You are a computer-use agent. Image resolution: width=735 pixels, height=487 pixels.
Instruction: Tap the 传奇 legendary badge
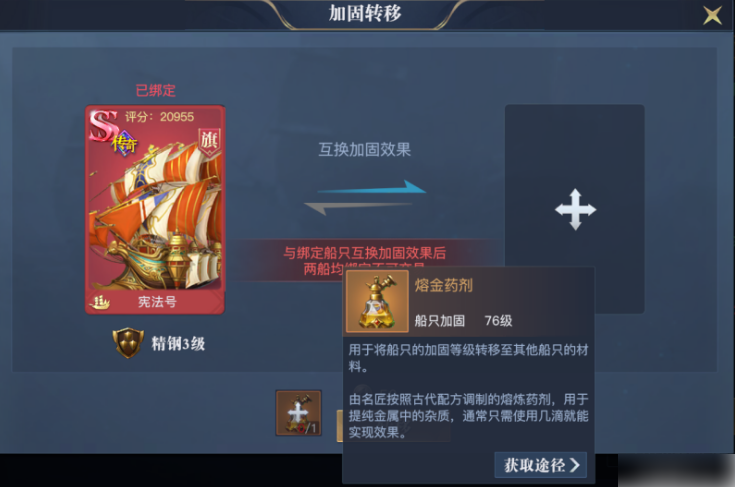click(x=124, y=143)
